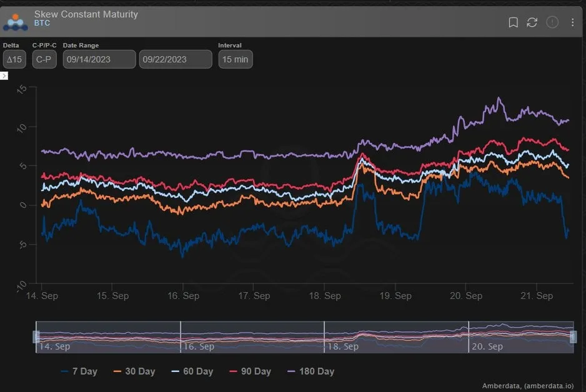Click the Date Range label

tap(81, 45)
